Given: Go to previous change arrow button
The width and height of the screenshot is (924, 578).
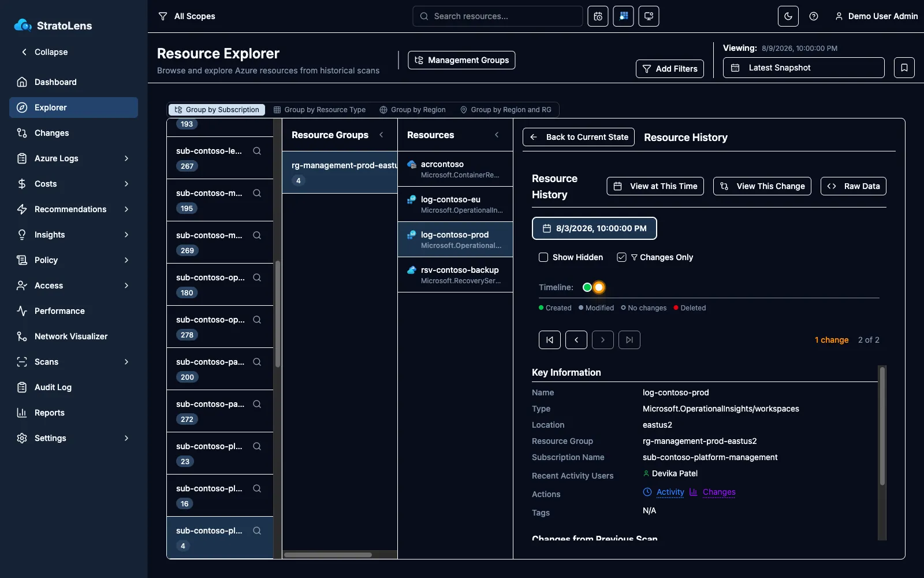Looking at the screenshot, I should coord(576,340).
